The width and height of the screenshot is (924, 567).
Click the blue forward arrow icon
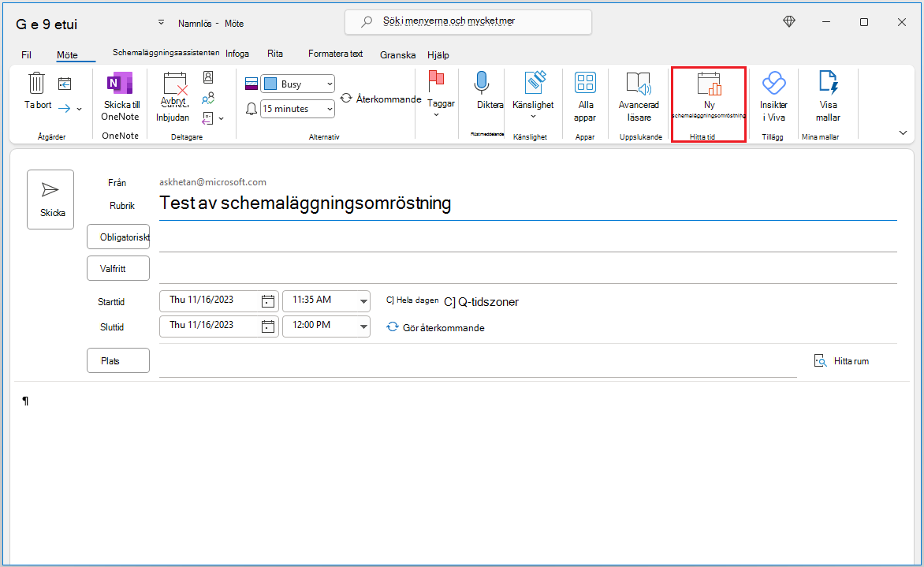click(64, 109)
